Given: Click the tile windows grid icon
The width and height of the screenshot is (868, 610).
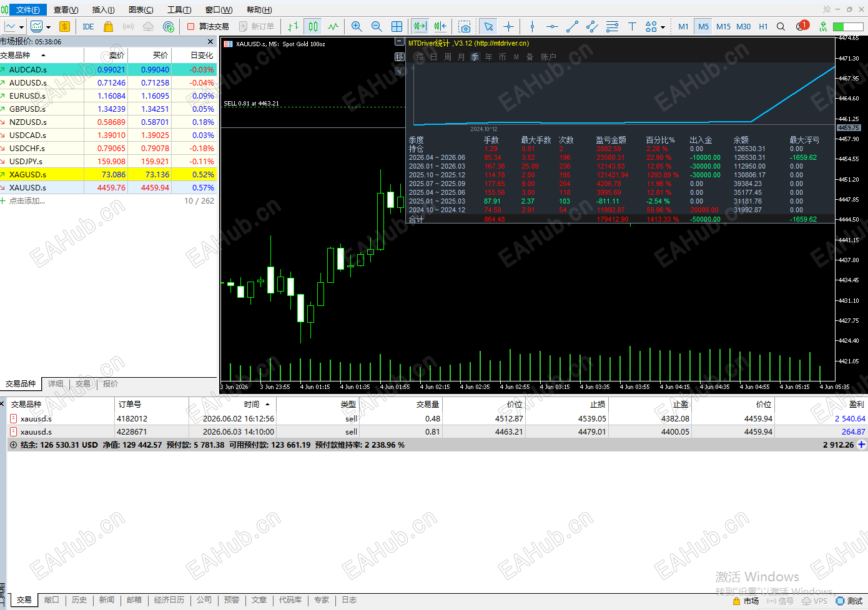Looking at the screenshot, I should click(397, 26).
